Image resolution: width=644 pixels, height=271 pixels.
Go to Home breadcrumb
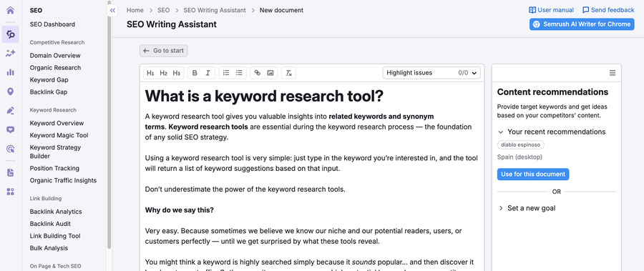pos(135,10)
